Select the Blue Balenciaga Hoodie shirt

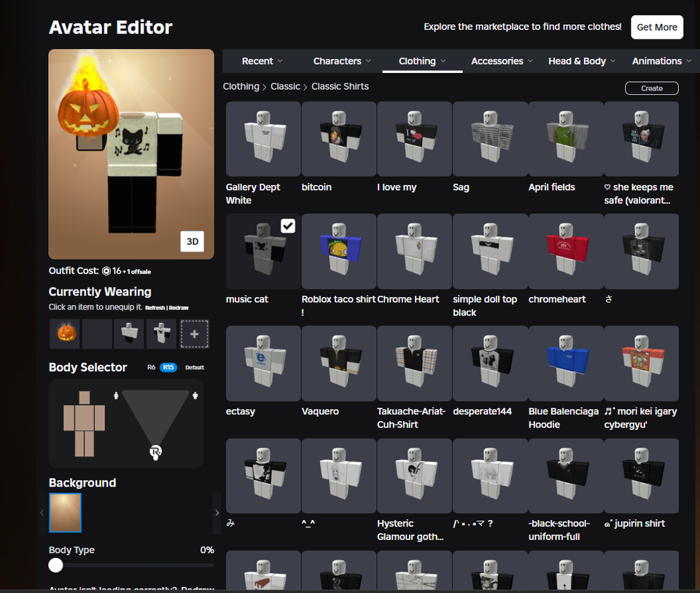pos(566,363)
